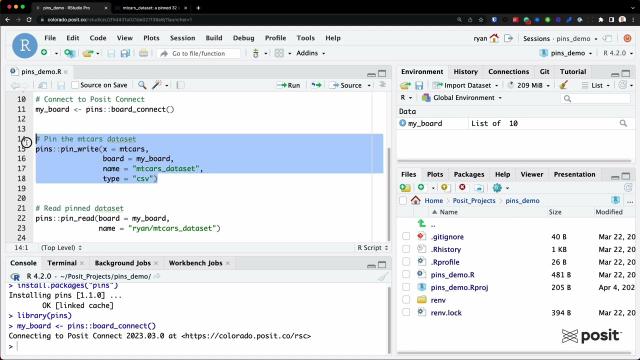
Task: Tick the checkbox for pins_demo.R
Action: click(x=406, y=274)
